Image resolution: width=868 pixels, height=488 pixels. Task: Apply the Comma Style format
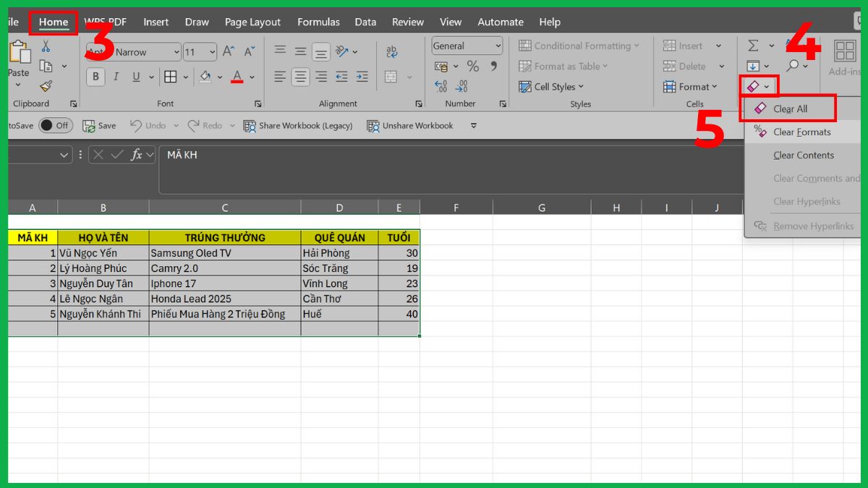[x=493, y=67]
